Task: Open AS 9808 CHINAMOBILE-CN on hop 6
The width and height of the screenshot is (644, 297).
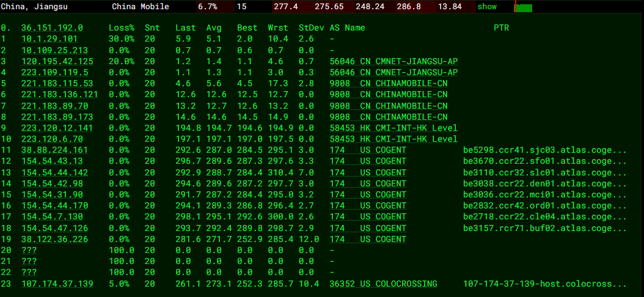Action: [388, 94]
